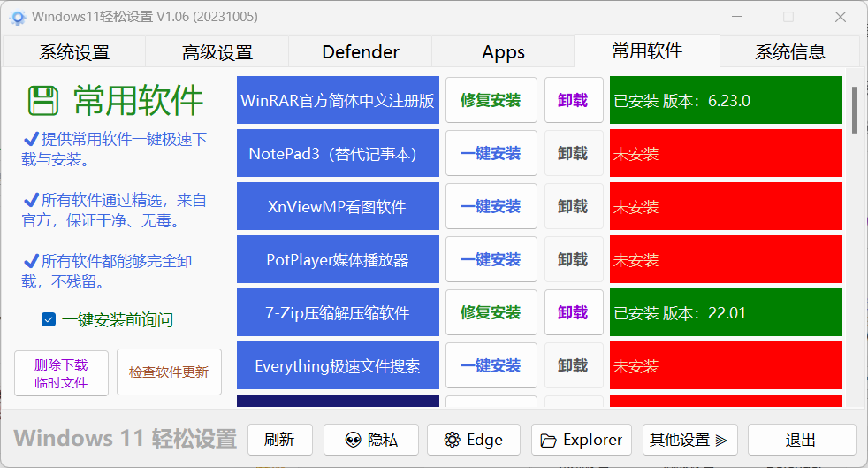Open the 系统信息 tab
This screenshot has width=868, height=468.
pos(790,52)
